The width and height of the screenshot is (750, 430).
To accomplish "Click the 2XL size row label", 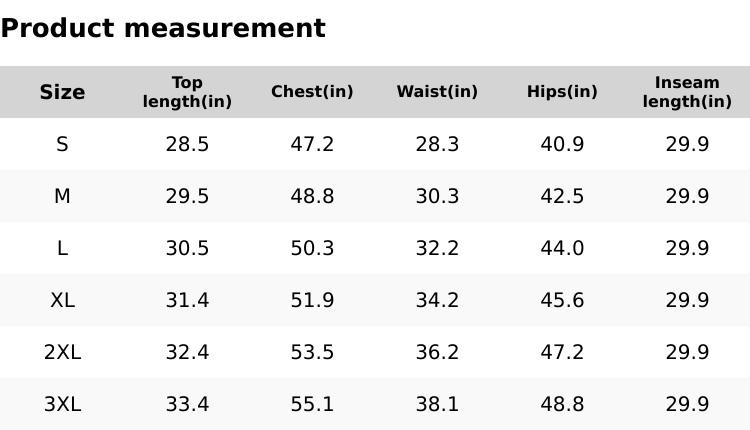I will pos(62,352).
